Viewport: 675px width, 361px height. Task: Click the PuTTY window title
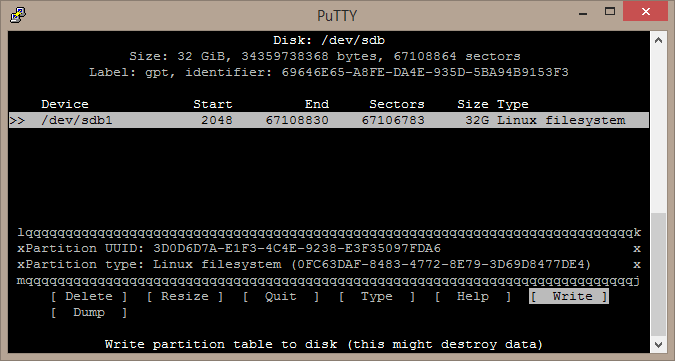click(337, 15)
